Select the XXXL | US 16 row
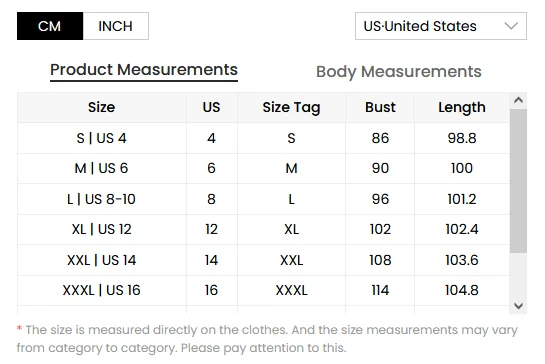 coord(263,290)
